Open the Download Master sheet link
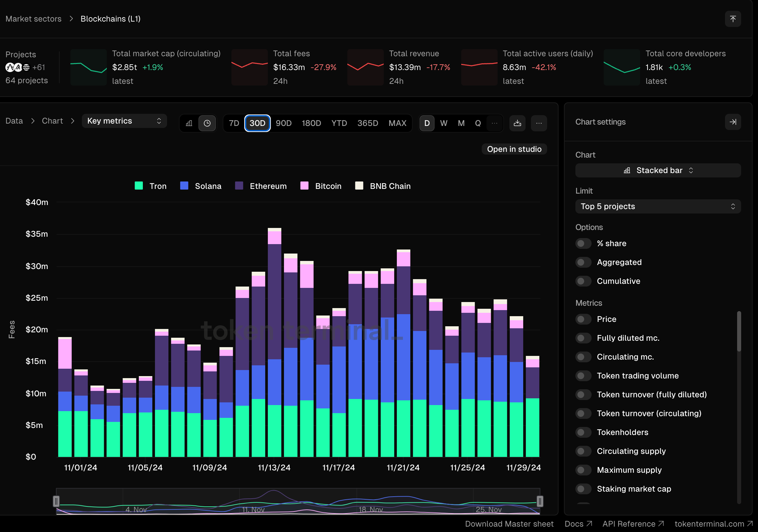 pyautogui.click(x=509, y=524)
